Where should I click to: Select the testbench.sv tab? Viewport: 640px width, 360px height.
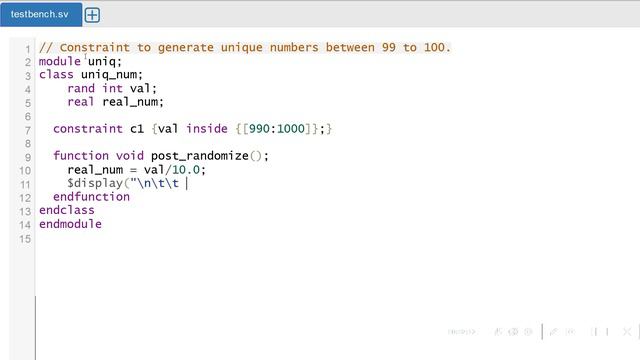[41, 14]
